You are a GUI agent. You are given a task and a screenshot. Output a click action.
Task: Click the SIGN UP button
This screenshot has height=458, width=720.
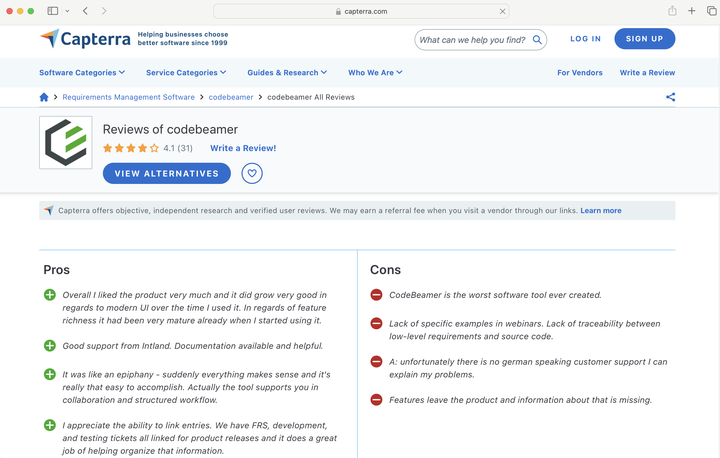click(645, 39)
